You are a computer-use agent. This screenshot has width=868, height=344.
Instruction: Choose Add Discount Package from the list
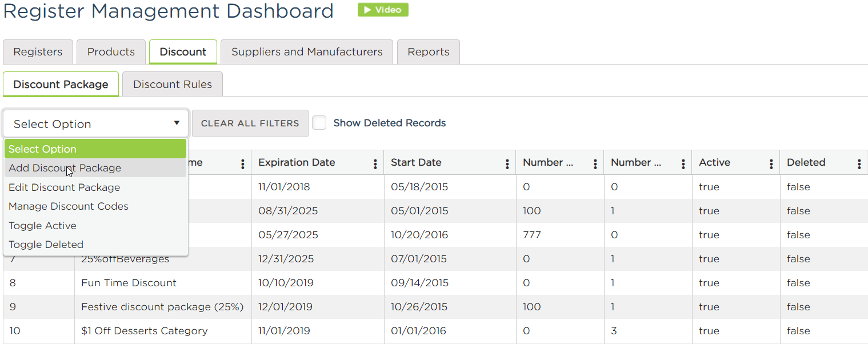tap(95, 168)
